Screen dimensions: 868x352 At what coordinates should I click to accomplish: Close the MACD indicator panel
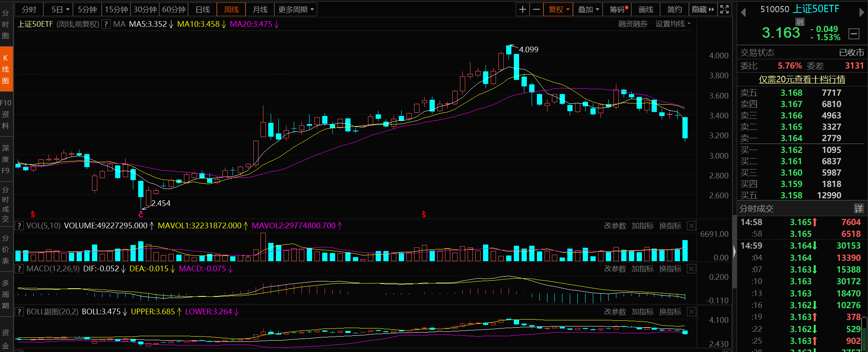tap(692, 268)
